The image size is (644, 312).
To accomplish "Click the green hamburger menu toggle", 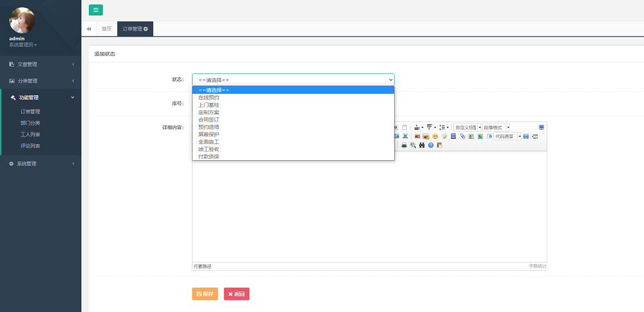I will [95, 10].
